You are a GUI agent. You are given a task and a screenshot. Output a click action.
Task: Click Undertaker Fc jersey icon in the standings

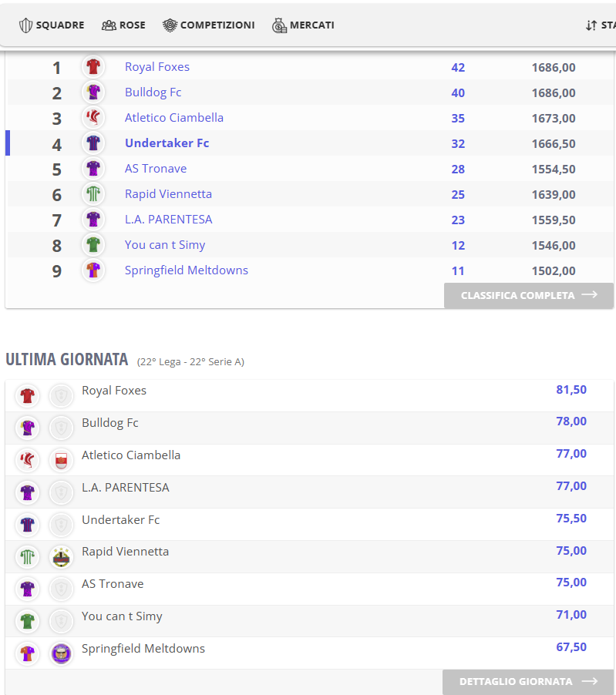coord(93,143)
